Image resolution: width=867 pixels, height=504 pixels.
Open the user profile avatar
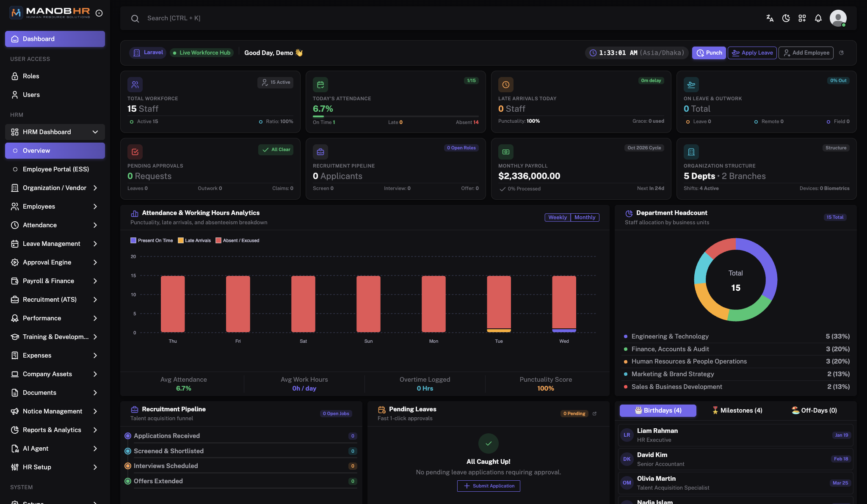pyautogui.click(x=838, y=18)
